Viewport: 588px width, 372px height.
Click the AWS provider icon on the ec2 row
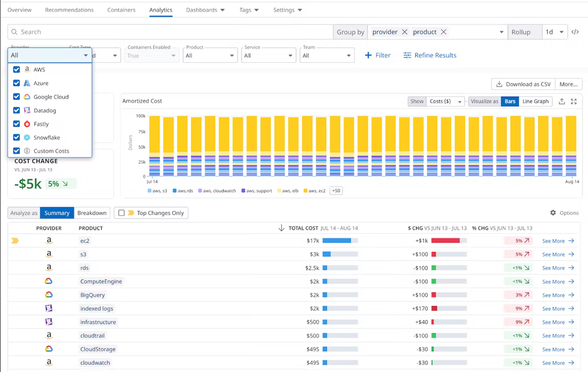tap(49, 240)
